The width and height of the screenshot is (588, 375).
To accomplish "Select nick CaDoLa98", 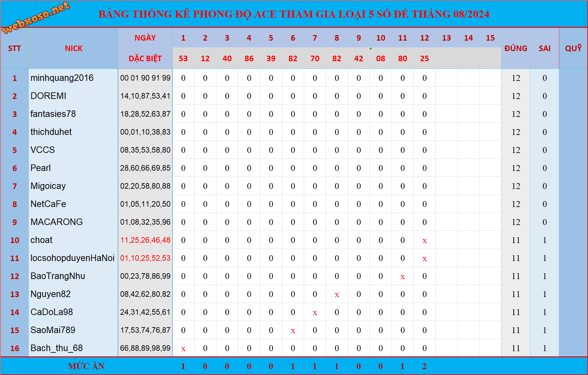I will (52, 312).
